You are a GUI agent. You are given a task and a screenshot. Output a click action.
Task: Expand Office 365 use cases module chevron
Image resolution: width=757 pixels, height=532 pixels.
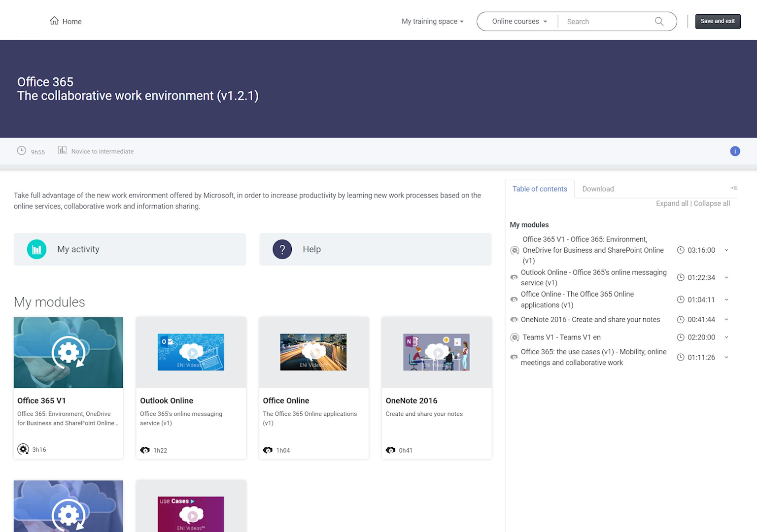[726, 357]
